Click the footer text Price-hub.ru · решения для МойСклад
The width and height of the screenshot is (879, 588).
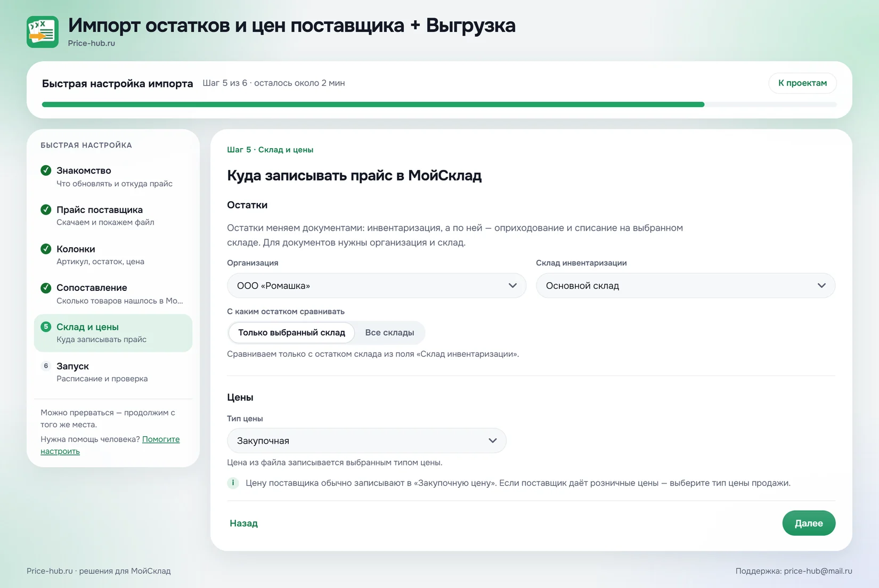click(x=99, y=571)
